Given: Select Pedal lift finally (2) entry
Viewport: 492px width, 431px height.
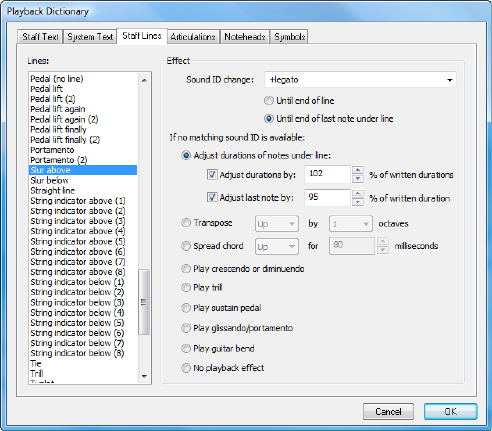Looking at the screenshot, I should coord(83,140).
